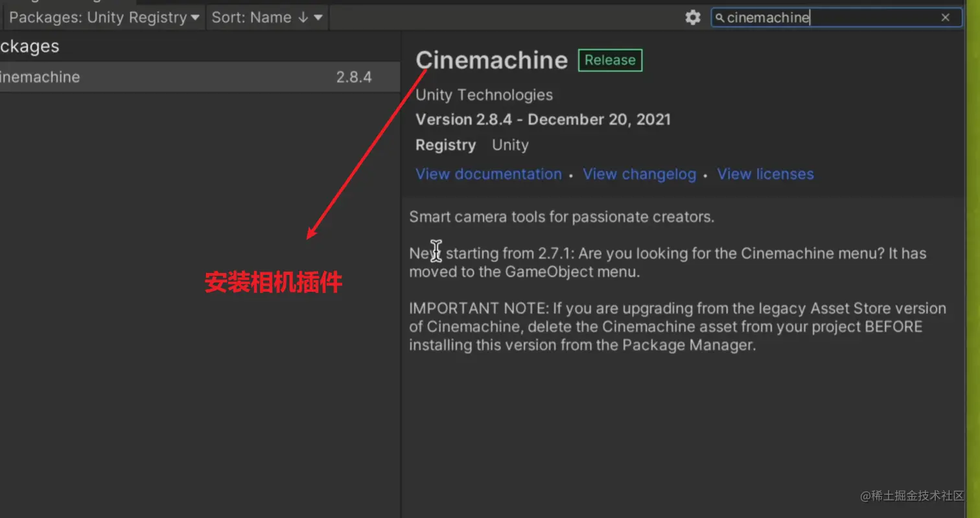This screenshot has width=980, height=518.
Task: Click the Packages list header
Action: click(x=30, y=46)
